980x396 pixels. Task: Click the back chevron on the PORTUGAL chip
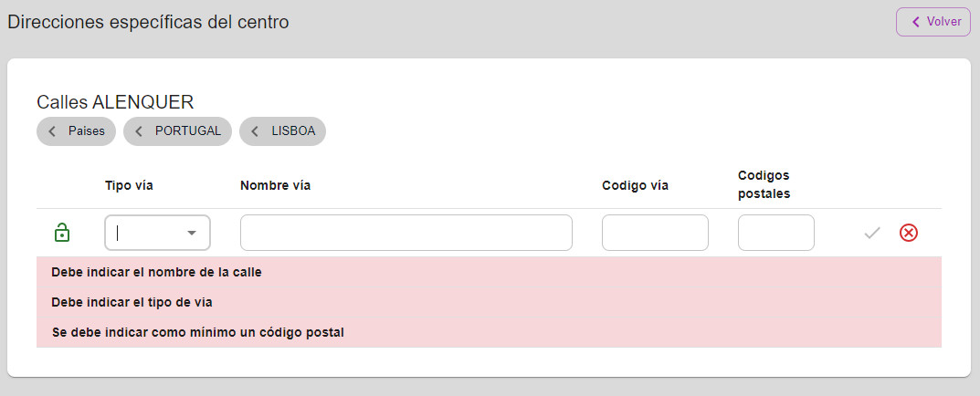pos(139,131)
